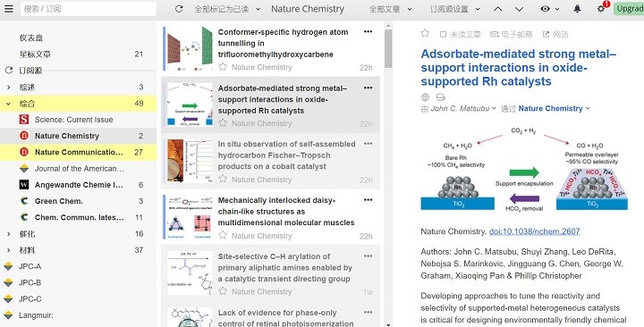Expand the 催化 folder

[9, 234]
